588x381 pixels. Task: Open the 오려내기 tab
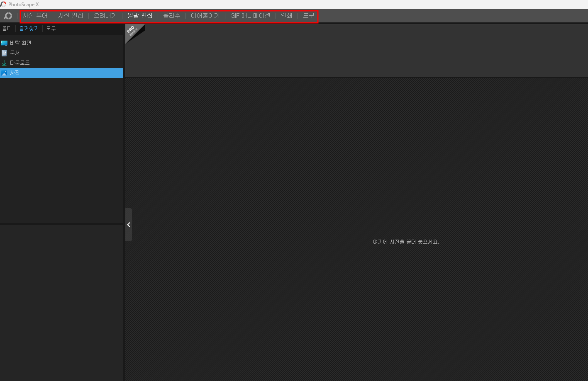pyautogui.click(x=105, y=16)
